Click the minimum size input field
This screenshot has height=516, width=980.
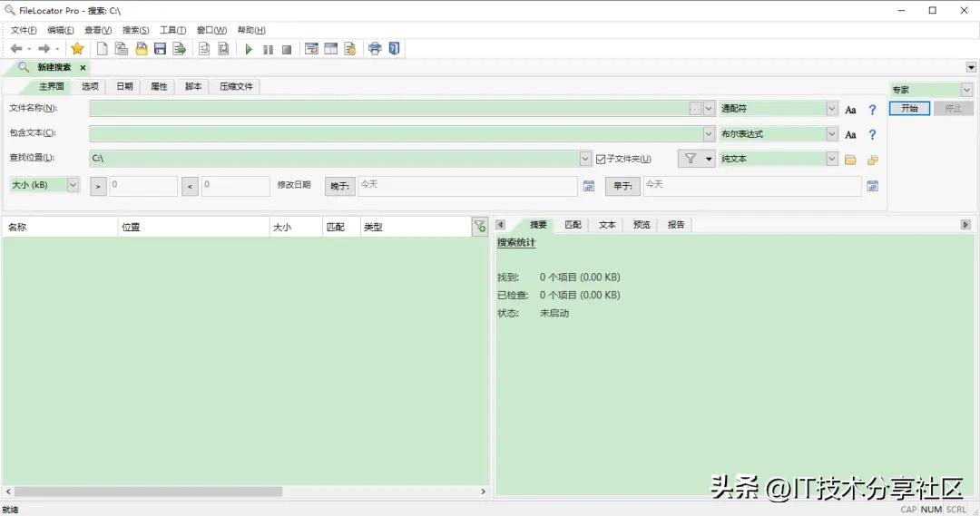143,186
